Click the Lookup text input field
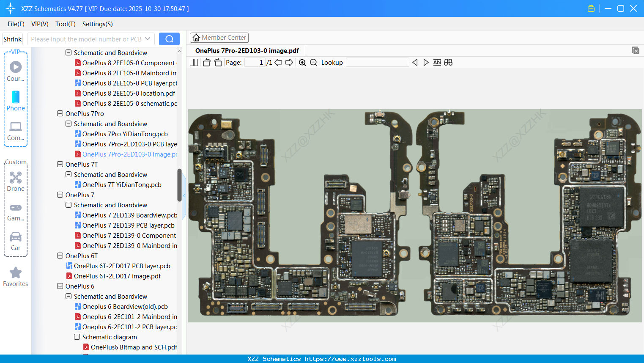 (377, 63)
